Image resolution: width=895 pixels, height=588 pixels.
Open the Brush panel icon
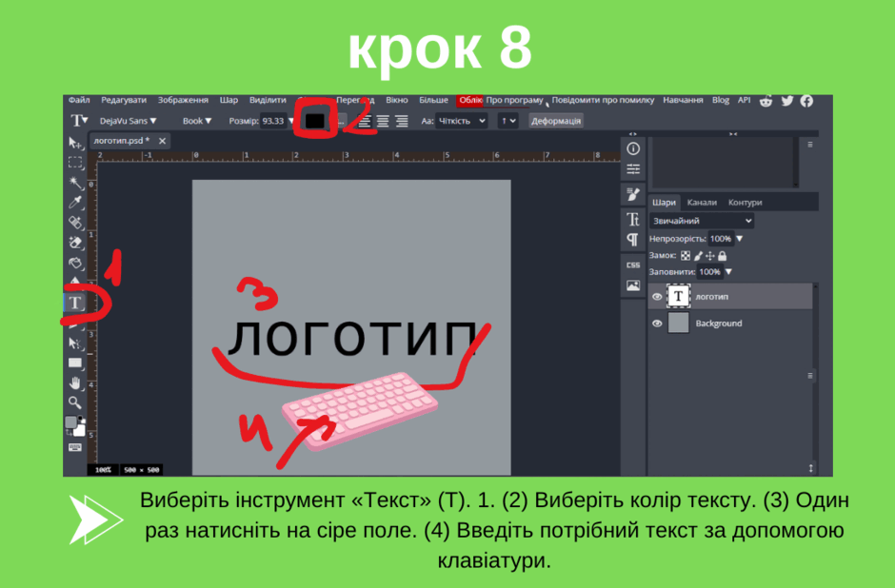pos(633,194)
